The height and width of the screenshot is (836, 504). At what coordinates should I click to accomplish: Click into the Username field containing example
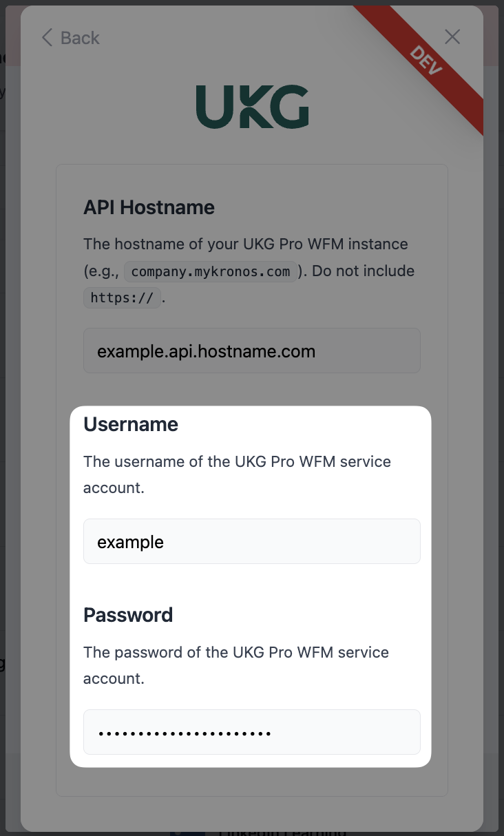coord(251,542)
